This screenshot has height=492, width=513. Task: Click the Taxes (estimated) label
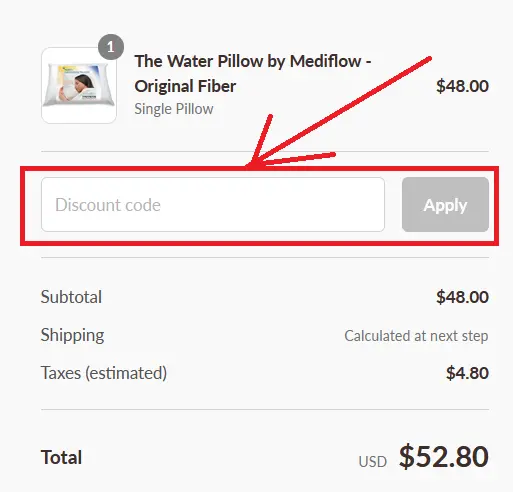pos(104,373)
